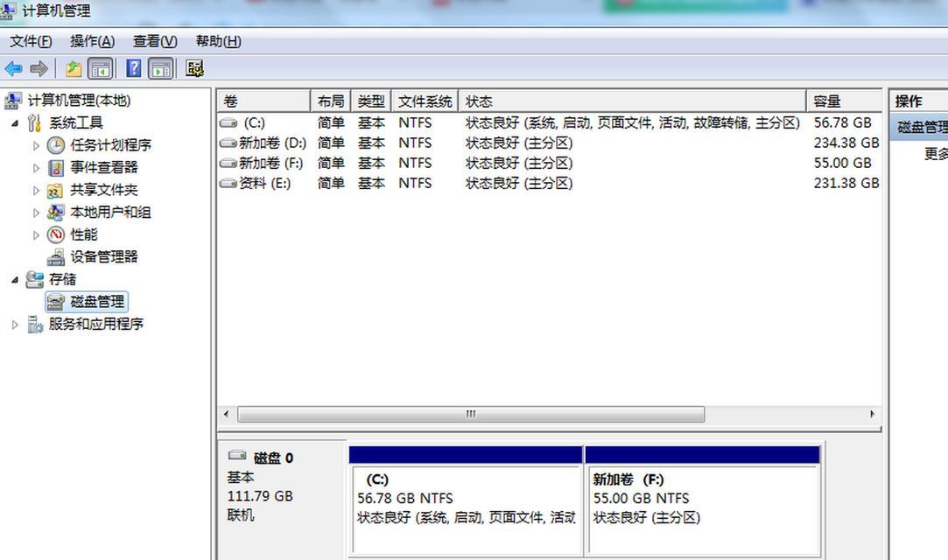The width and height of the screenshot is (948, 560).
Task: Expand the 共享文件夹 node
Action: coord(36,190)
